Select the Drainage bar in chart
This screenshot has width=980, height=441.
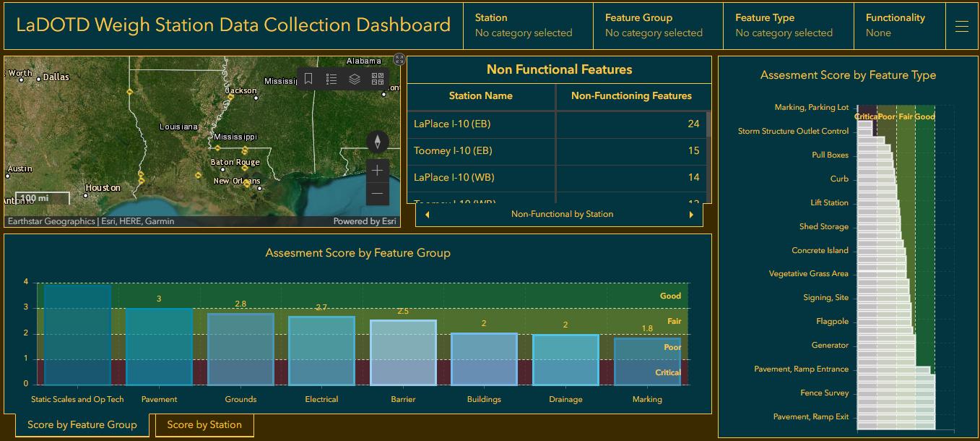[x=565, y=359]
